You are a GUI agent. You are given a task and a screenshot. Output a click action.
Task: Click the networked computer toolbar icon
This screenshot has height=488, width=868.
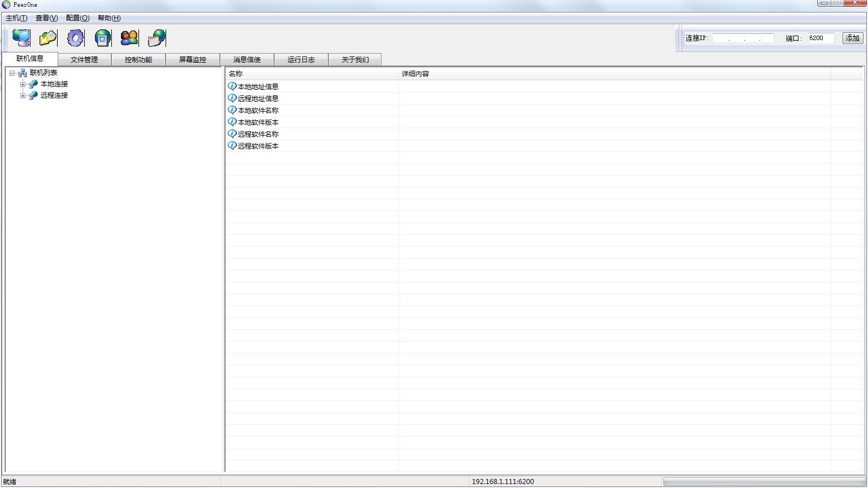pyautogui.click(x=21, y=37)
